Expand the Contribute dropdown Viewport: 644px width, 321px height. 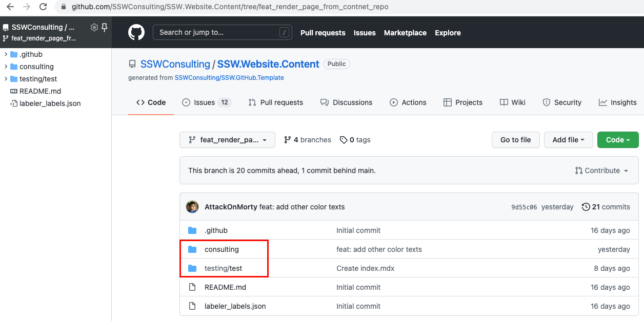602,170
